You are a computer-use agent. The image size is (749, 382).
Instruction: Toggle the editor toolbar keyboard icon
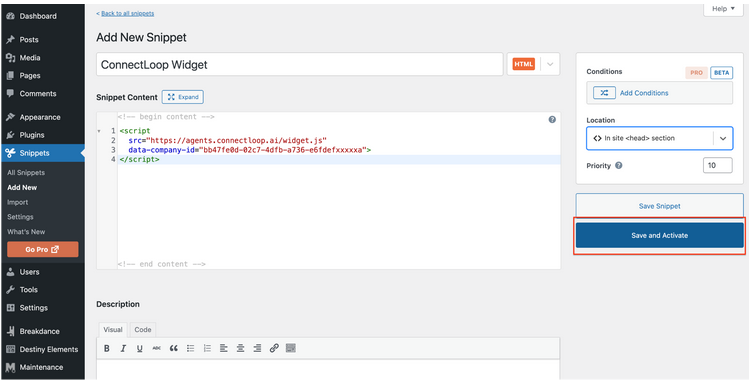click(x=290, y=348)
